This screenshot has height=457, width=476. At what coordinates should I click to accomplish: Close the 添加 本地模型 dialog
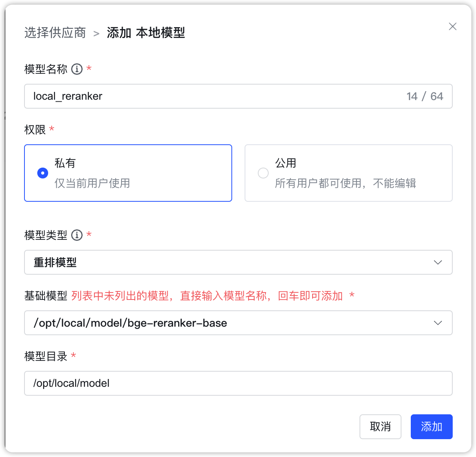click(452, 26)
